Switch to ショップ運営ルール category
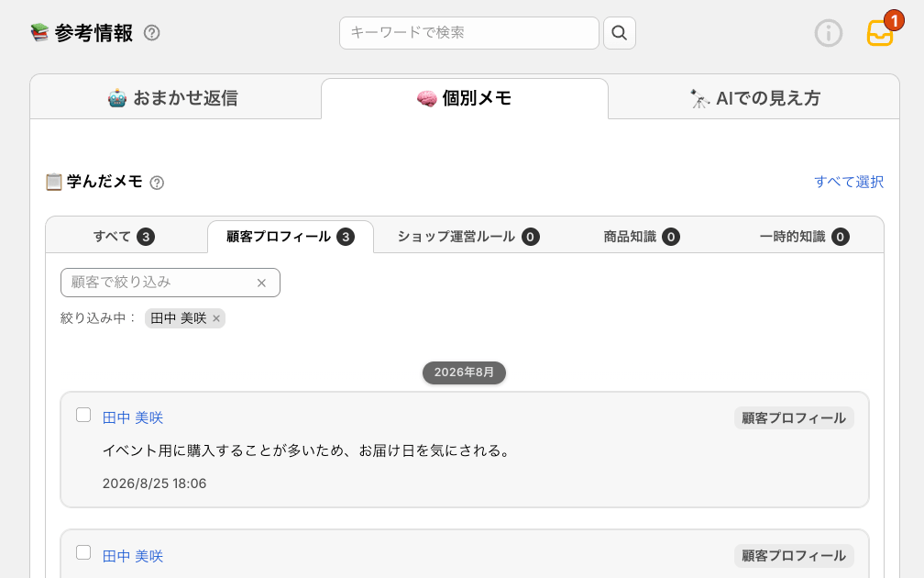This screenshot has height=578, width=924. (x=467, y=237)
